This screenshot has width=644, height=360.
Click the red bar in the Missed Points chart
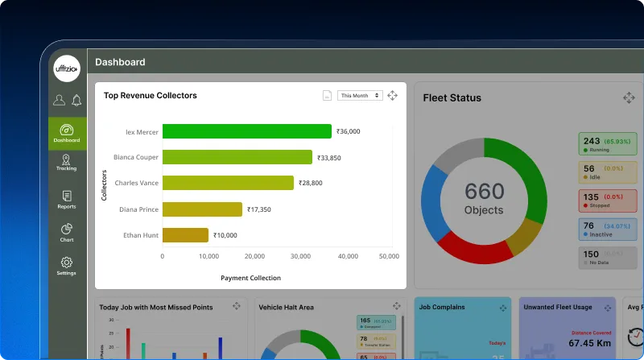pos(128,344)
